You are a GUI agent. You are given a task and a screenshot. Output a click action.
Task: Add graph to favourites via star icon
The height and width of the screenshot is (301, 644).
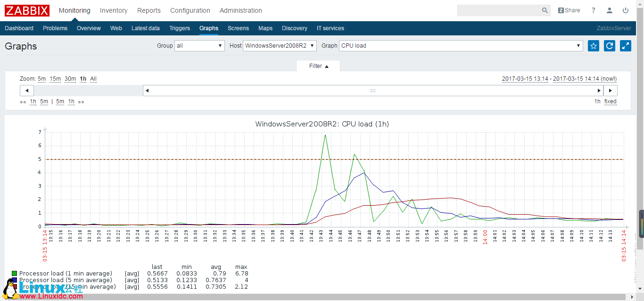pos(593,46)
